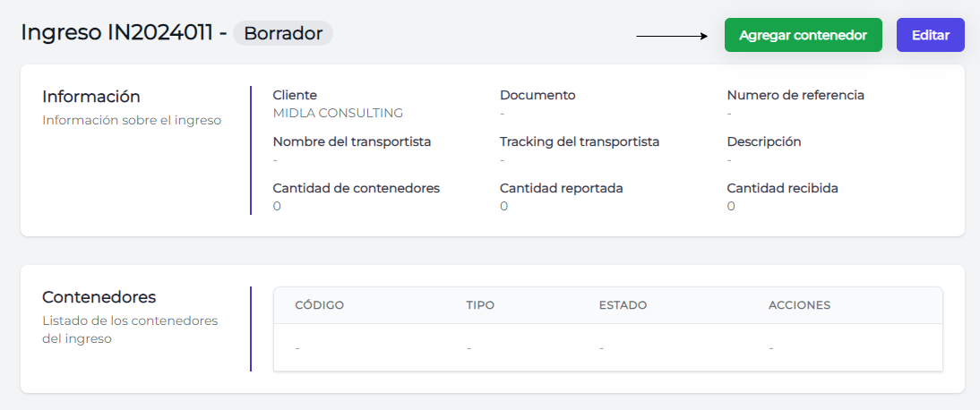
Task: Select the Tracking del transportista label
Action: click(x=580, y=141)
